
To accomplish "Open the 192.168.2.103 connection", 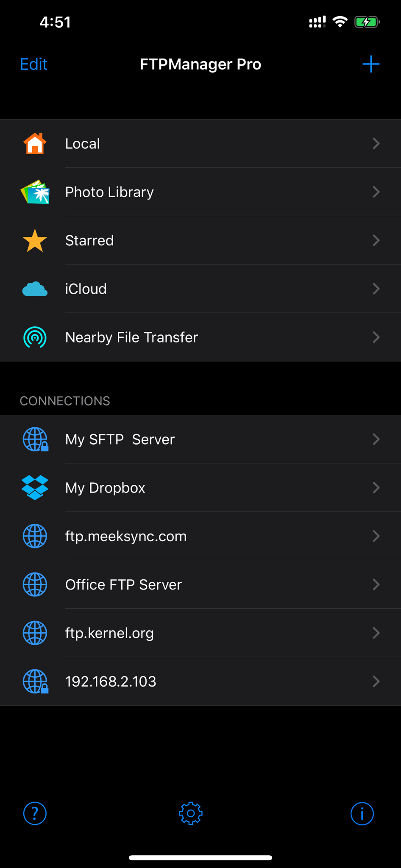I will click(200, 681).
